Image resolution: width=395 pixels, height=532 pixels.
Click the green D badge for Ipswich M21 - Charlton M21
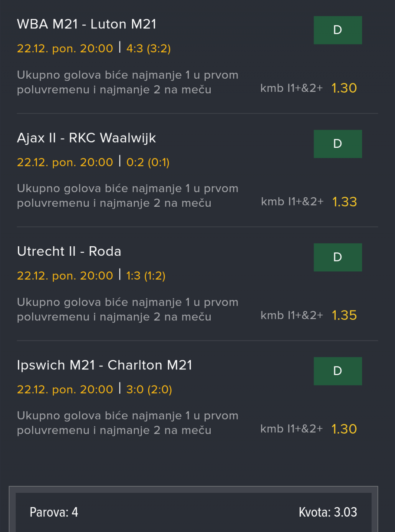[x=337, y=371]
